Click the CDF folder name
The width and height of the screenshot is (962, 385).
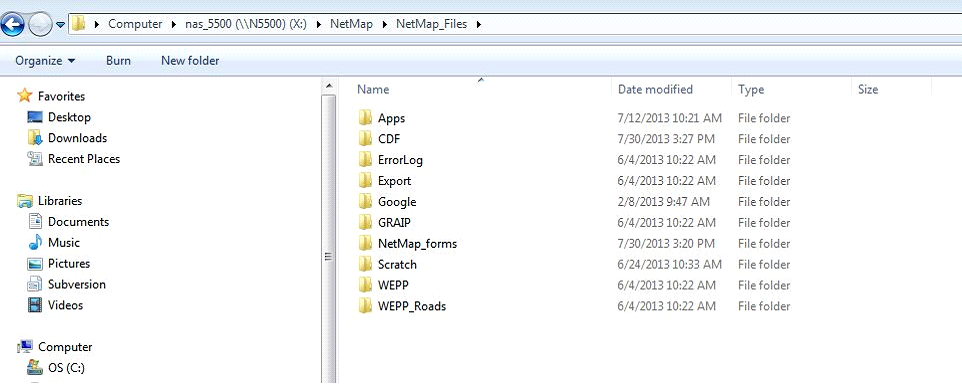(389, 139)
